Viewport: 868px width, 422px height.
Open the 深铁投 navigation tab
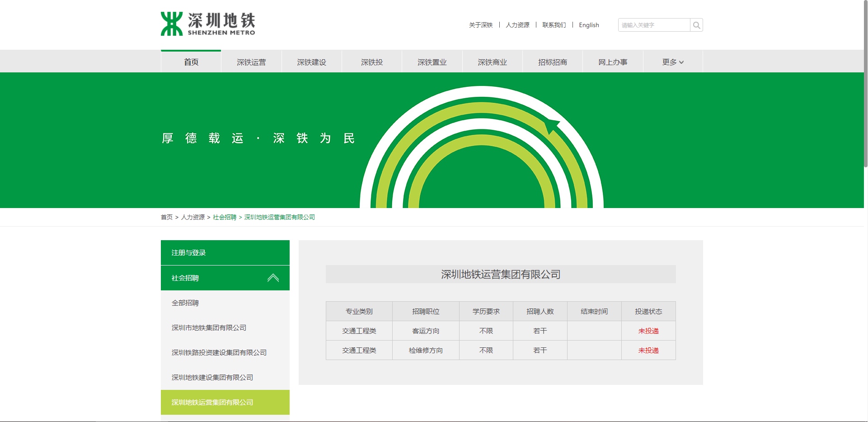point(372,62)
